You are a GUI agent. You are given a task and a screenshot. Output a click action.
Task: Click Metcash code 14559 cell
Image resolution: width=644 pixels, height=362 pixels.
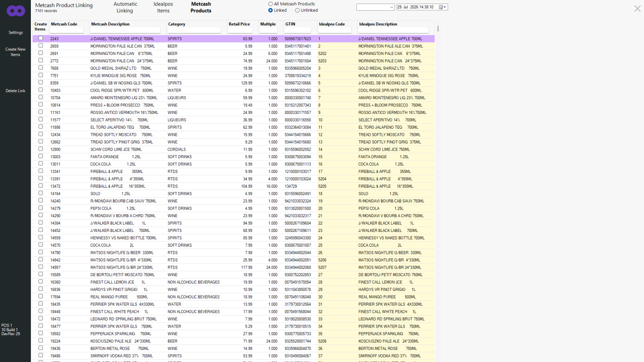click(x=55, y=238)
